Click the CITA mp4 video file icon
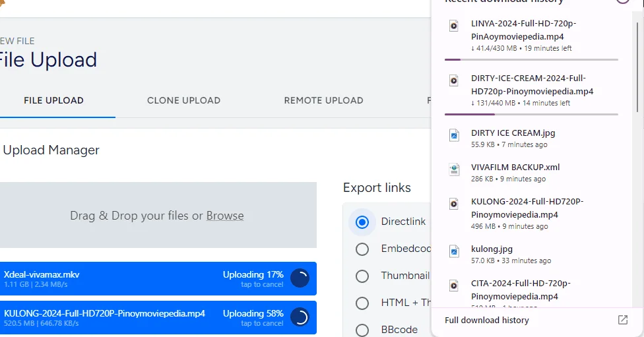 tap(454, 286)
